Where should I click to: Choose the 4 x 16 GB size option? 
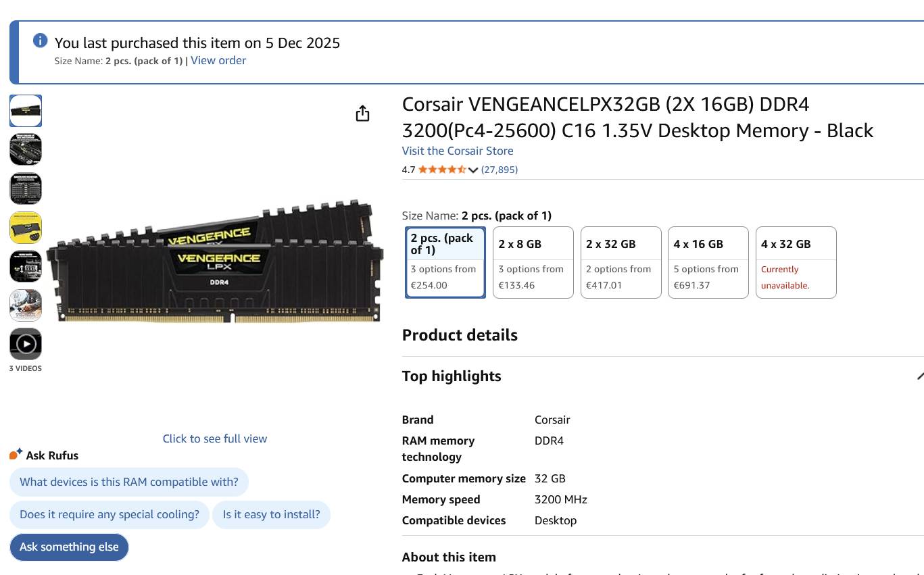click(708, 262)
